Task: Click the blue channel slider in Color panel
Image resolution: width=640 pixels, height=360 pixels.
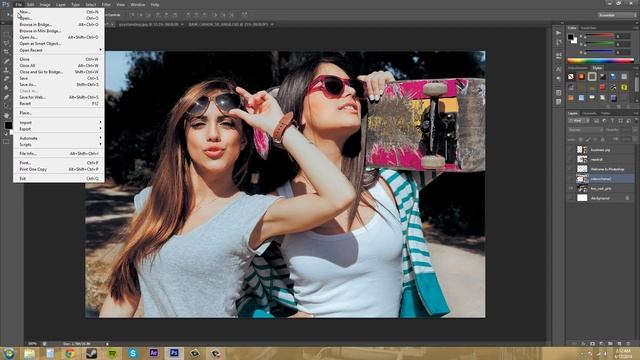Action: point(600,52)
